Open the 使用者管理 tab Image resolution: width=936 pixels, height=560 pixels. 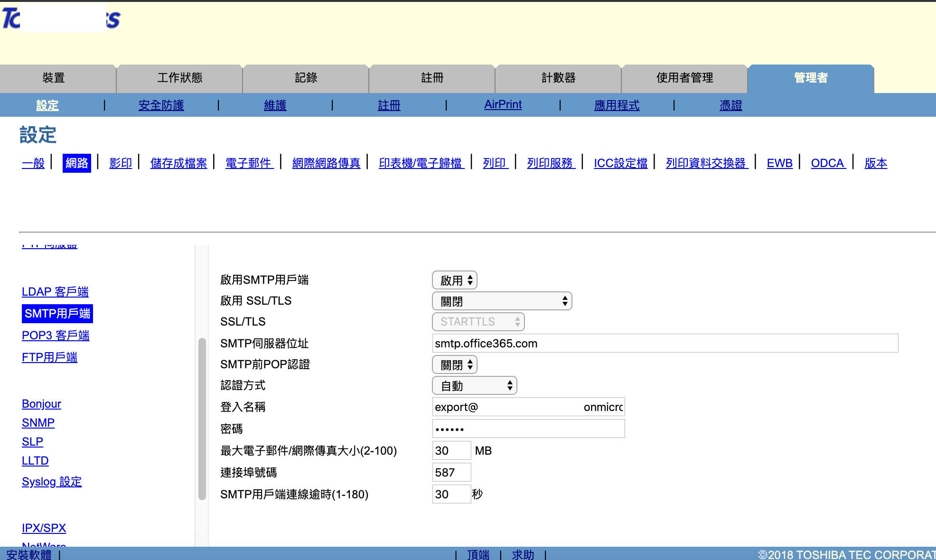coord(684,78)
